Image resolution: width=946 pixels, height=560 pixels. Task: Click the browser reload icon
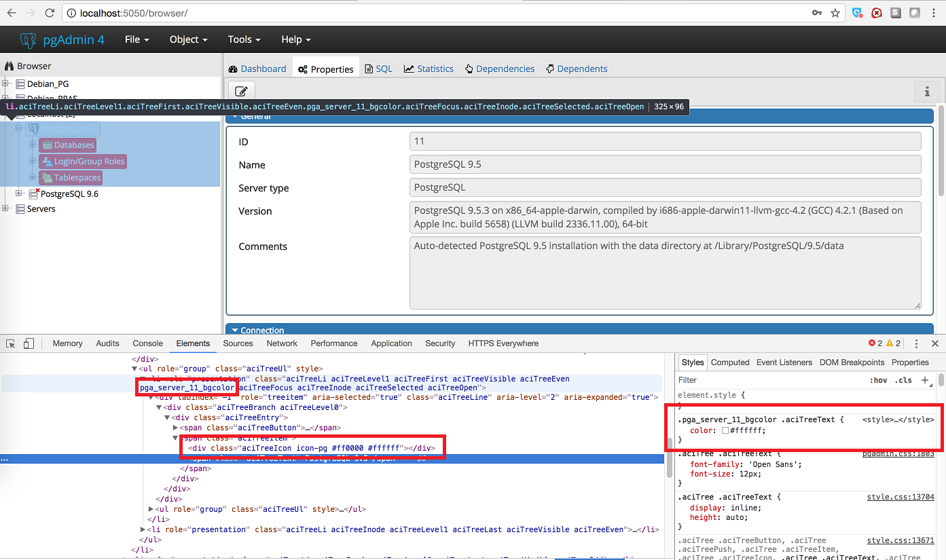point(50,13)
